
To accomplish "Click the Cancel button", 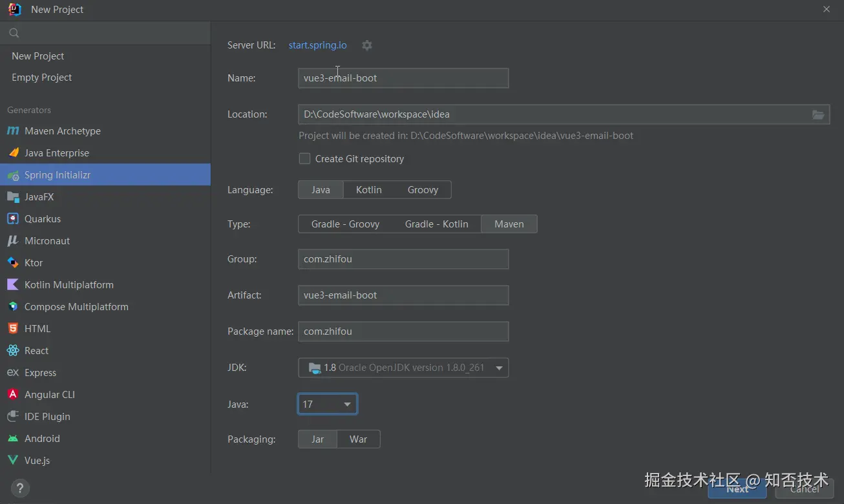I will (805, 489).
